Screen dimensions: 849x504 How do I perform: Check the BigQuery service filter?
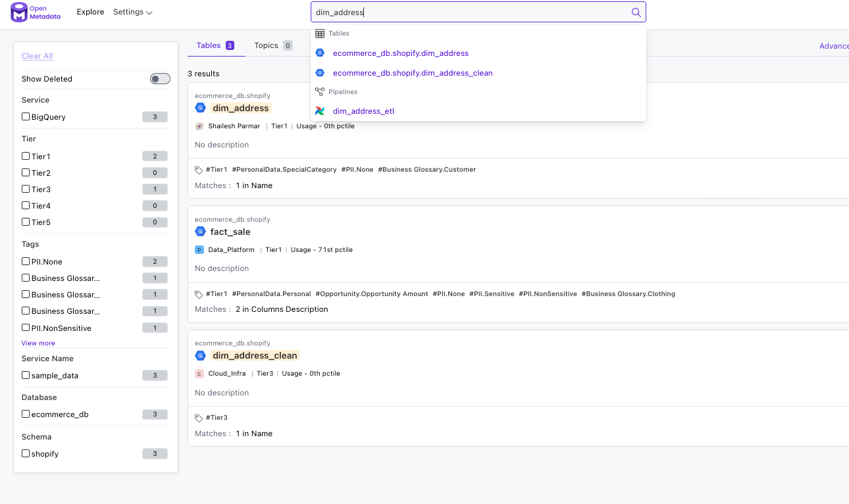click(x=25, y=116)
